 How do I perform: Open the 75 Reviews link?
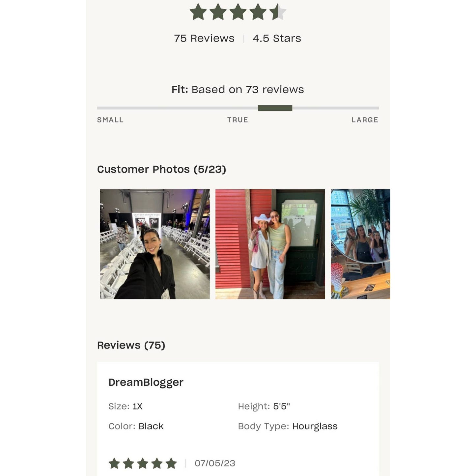pos(204,38)
